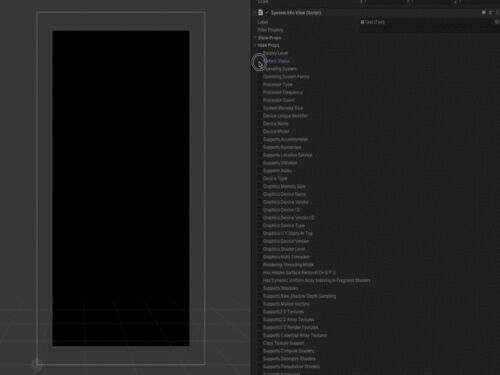Screen dimensions: 500x375
Task: Toggle the Graphics Memory Size checkbox
Action: (x=260, y=187)
